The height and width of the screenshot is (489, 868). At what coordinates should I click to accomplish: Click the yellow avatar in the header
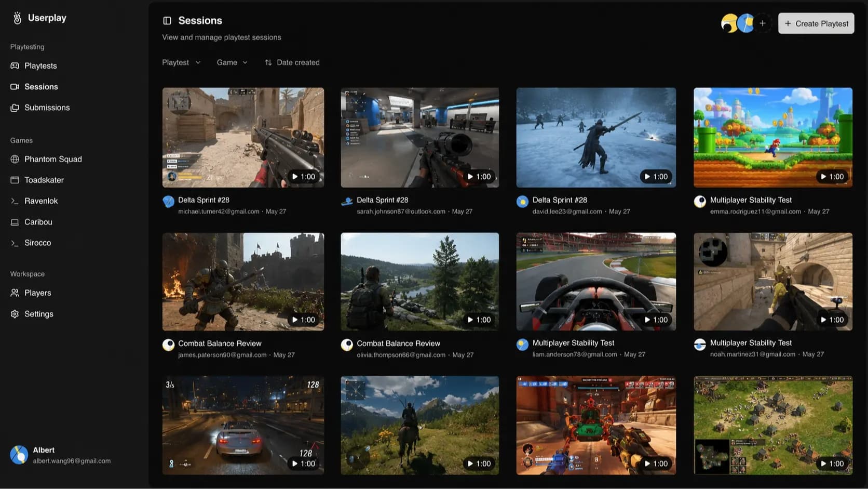pyautogui.click(x=729, y=23)
